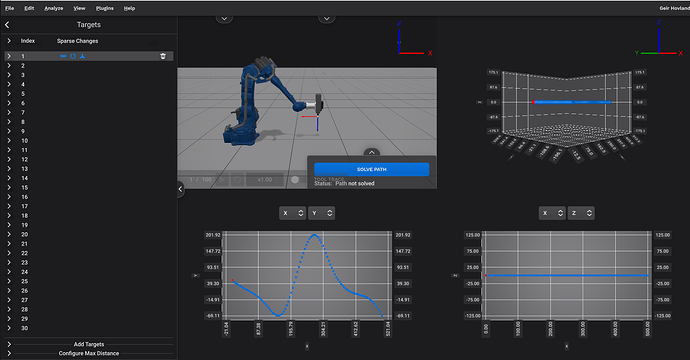
Task: Collapse the Solve Path popup
Action: (372, 152)
